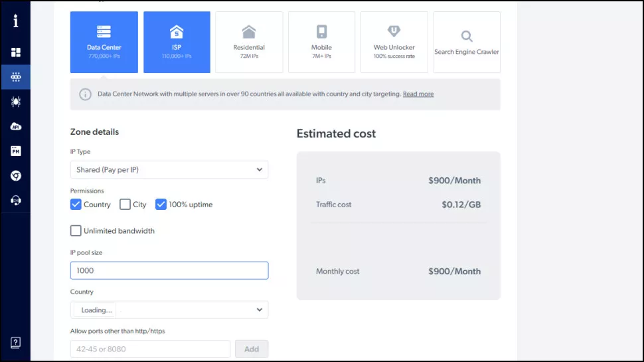Click the Chrome extension icon in sidebar
644x362 pixels.
tap(16, 176)
